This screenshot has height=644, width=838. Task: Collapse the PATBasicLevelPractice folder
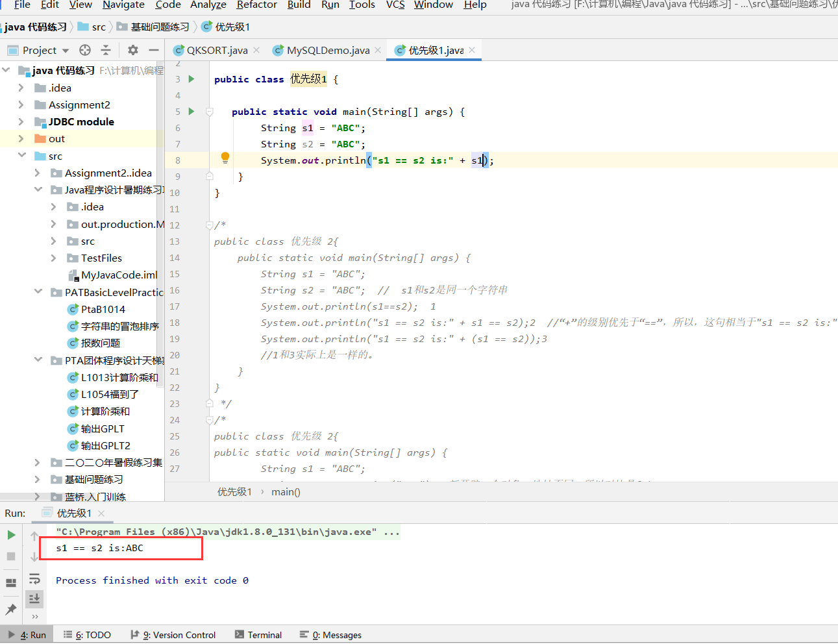tap(38, 291)
